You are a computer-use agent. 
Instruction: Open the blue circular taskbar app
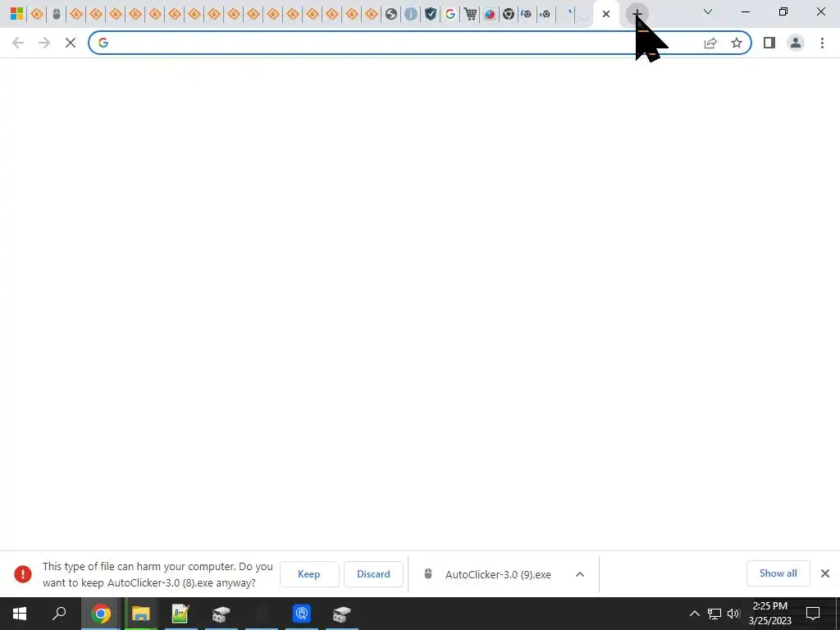click(x=302, y=614)
